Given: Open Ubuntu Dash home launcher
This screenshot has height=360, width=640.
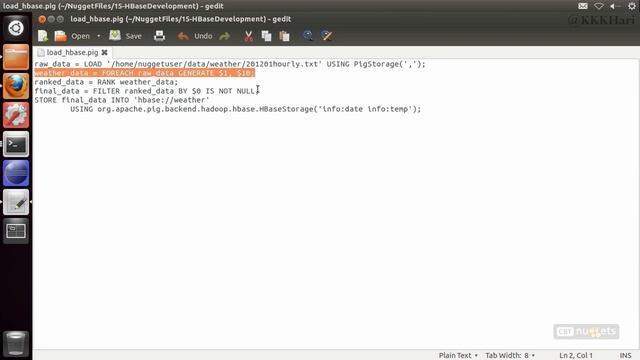Looking at the screenshot, I should coord(16,28).
